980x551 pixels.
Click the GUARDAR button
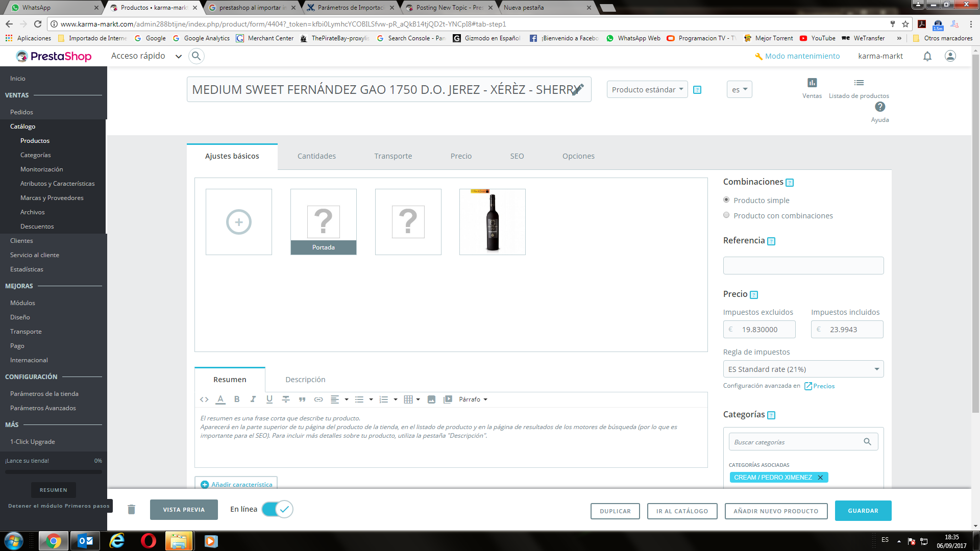[x=863, y=511]
